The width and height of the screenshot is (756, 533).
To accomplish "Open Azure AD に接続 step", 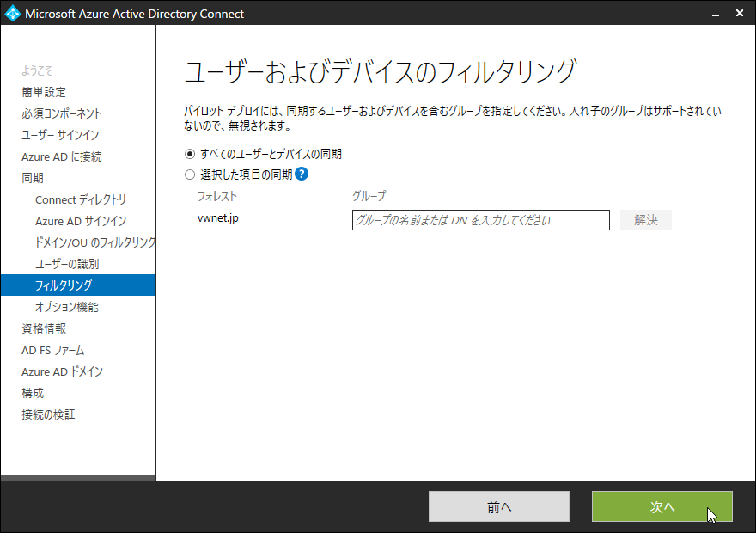I will pyautogui.click(x=62, y=156).
